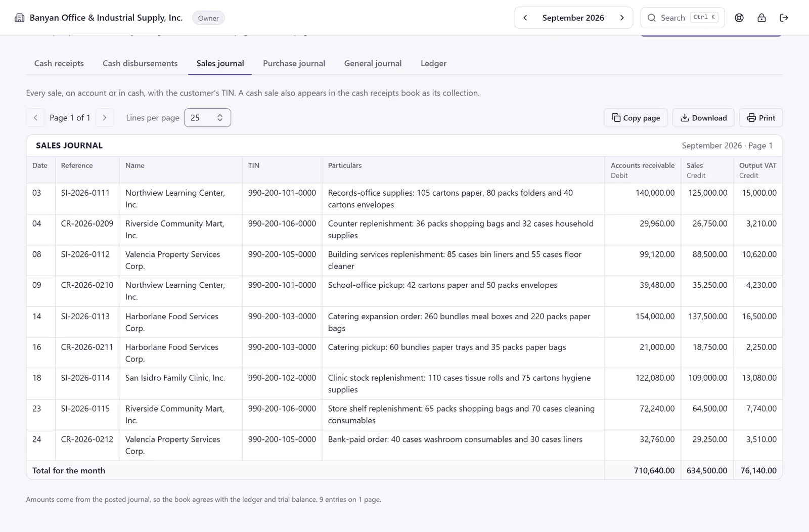
Task: Open the Search box
Action: 683,18
